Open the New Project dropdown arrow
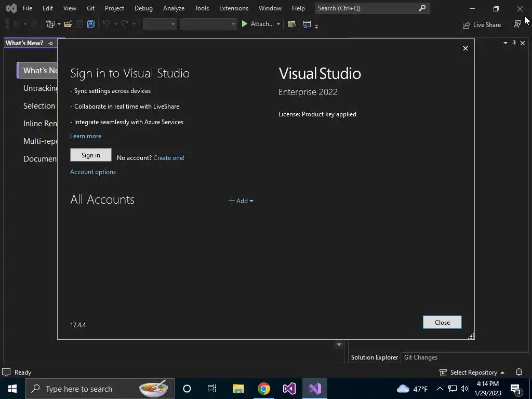Image resolution: width=532 pixels, height=399 pixels. 59,24
